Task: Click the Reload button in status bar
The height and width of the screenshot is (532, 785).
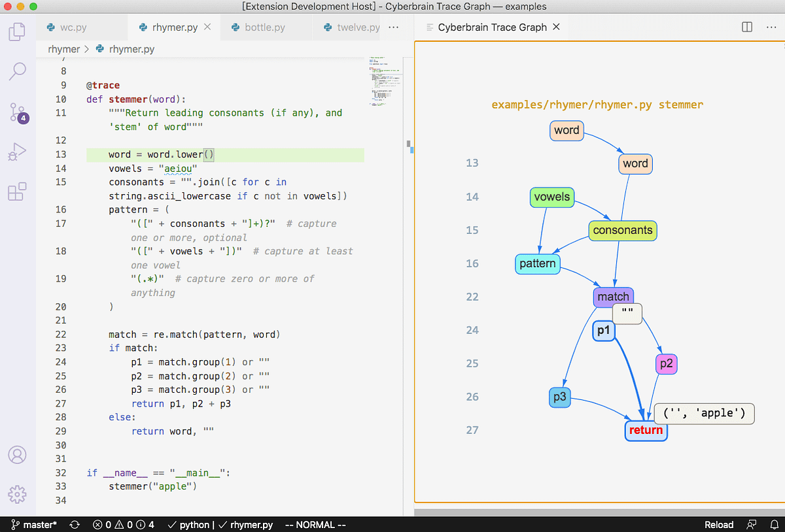Action: (718, 524)
